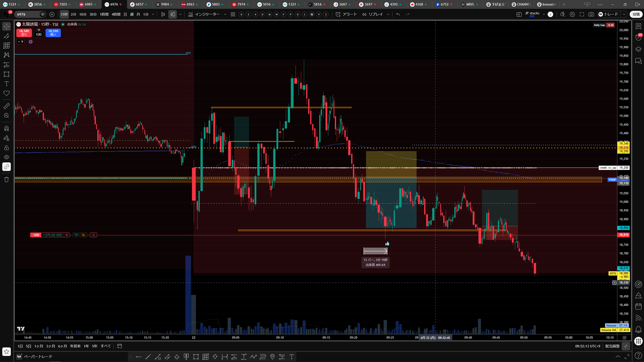Open the インジケーター indicators menu
Viewport: 644px width, 362px height.
click(x=204, y=14)
